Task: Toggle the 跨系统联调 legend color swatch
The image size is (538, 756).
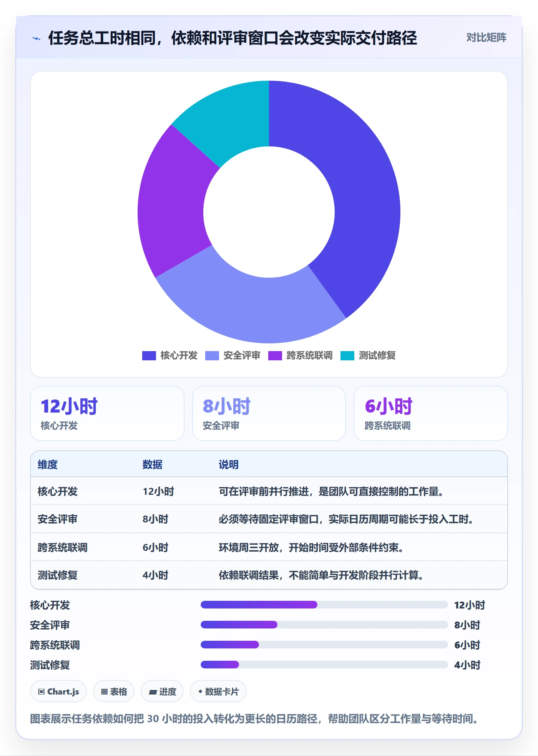Action: click(275, 356)
